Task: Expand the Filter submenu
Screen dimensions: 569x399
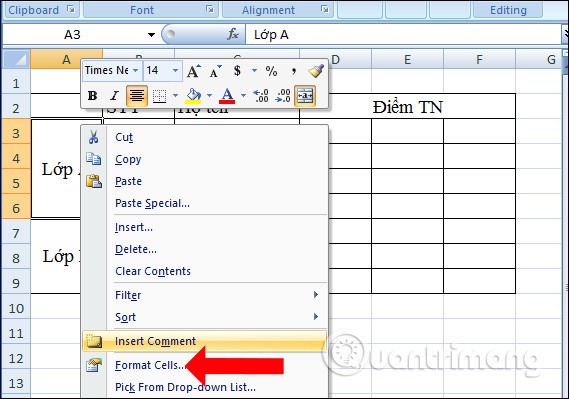Action: pyautogui.click(x=205, y=295)
